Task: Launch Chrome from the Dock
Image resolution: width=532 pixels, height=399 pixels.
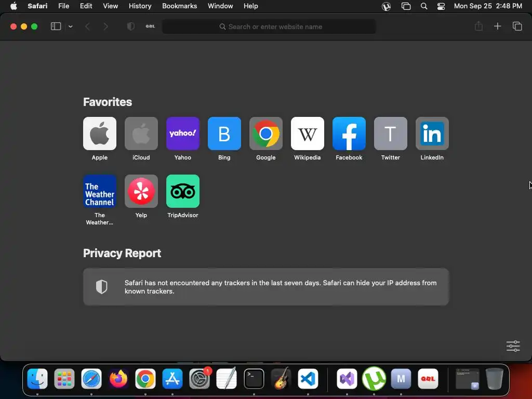Action: tap(145, 378)
